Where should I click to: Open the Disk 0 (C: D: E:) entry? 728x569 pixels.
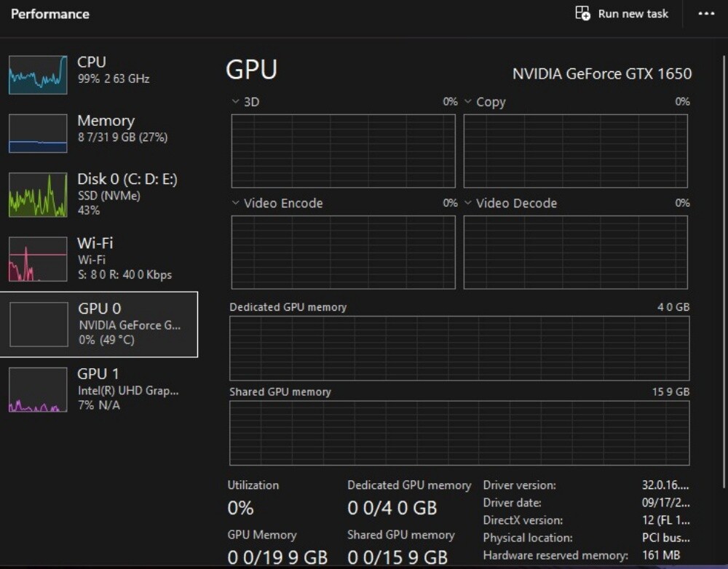pos(99,194)
